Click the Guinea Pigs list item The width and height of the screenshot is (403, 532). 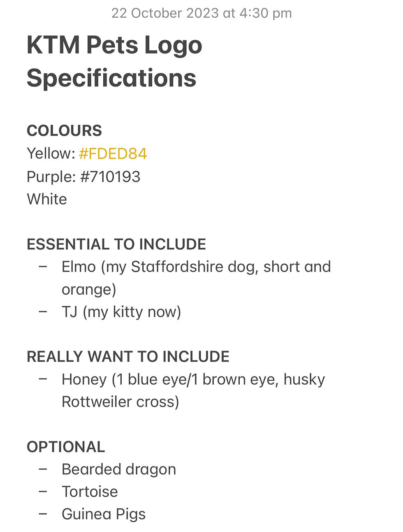[x=104, y=514]
